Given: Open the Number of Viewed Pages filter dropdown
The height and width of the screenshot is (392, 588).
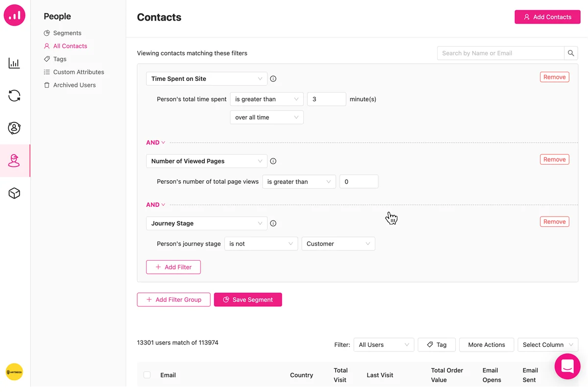Looking at the screenshot, I should click(x=207, y=161).
